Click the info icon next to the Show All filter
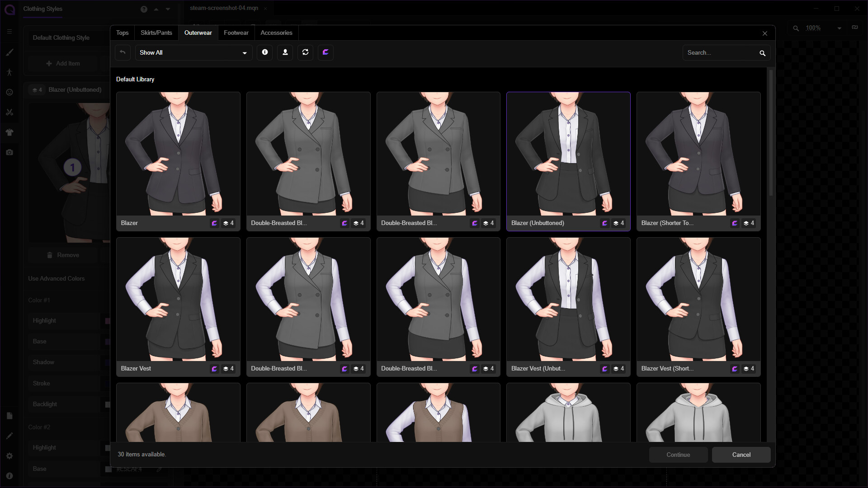Image resolution: width=868 pixels, height=488 pixels. [x=264, y=52]
